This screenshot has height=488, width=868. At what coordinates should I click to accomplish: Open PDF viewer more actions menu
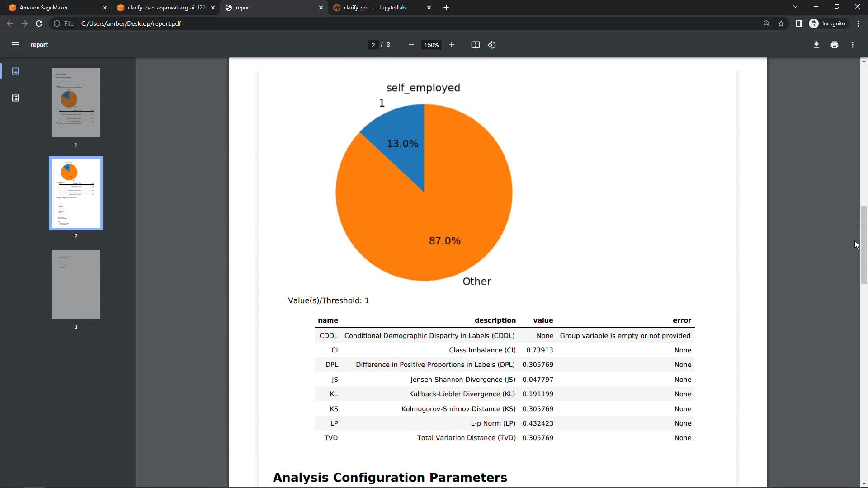(x=853, y=45)
